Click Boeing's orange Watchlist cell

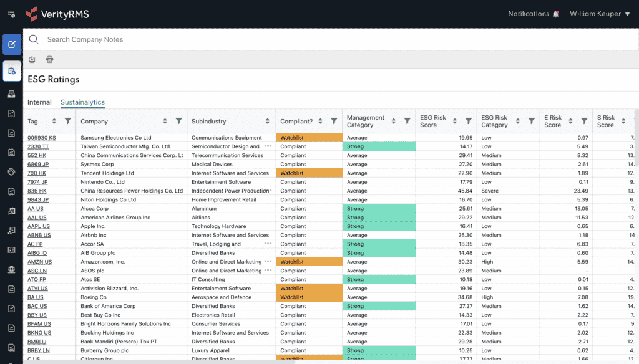click(x=309, y=297)
